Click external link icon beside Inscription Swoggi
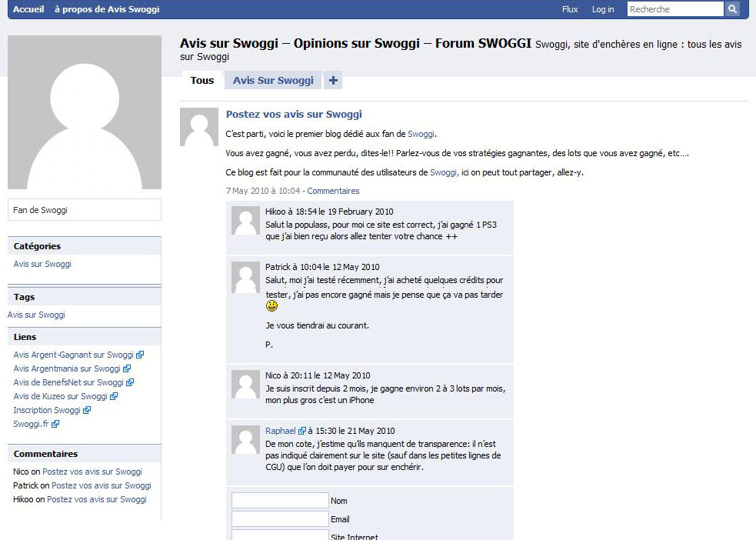756x540 pixels. click(87, 410)
